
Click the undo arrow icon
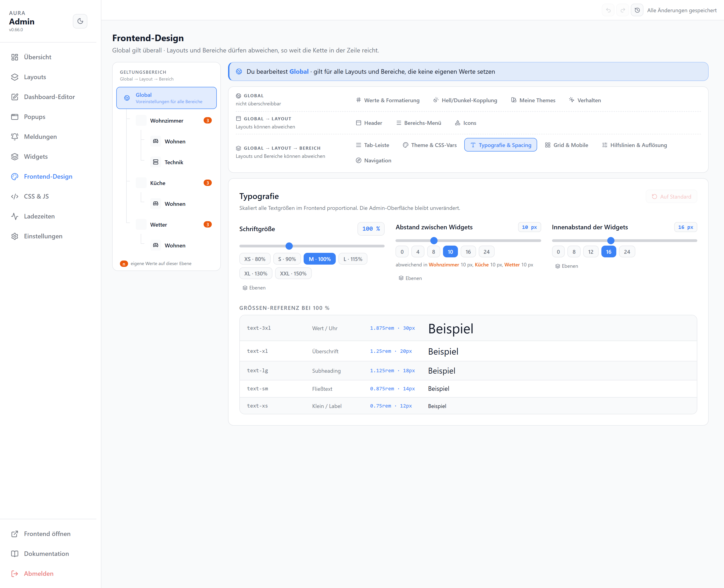click(x=608, y=10)
